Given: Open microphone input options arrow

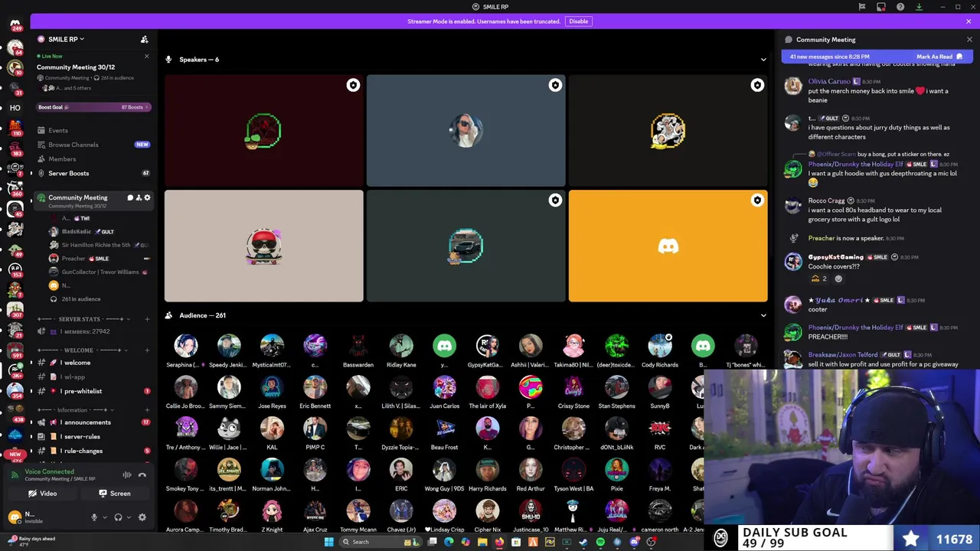Looking at the screenshot, I should 104,517.
